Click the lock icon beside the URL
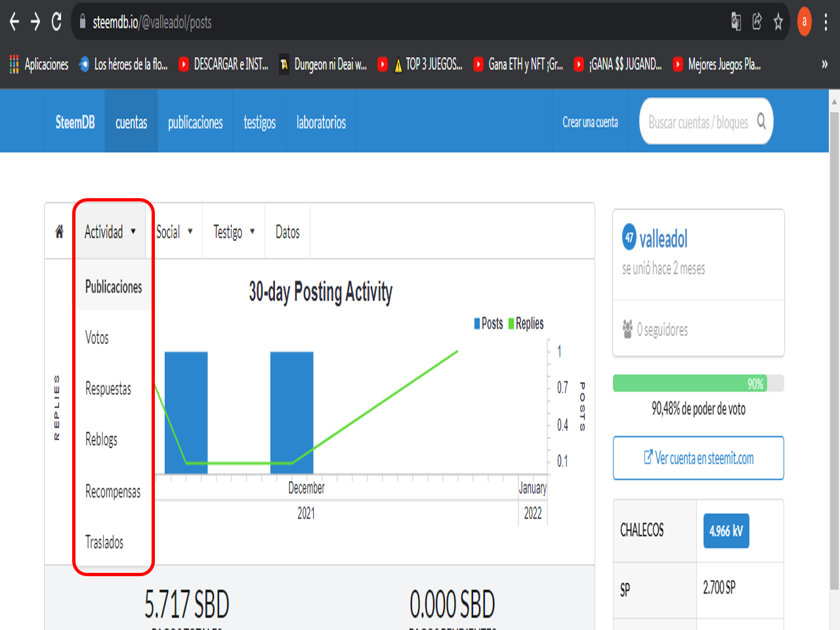Image resolution: width=840 pixels, height=630 pixels. click(x=83, y=22)
